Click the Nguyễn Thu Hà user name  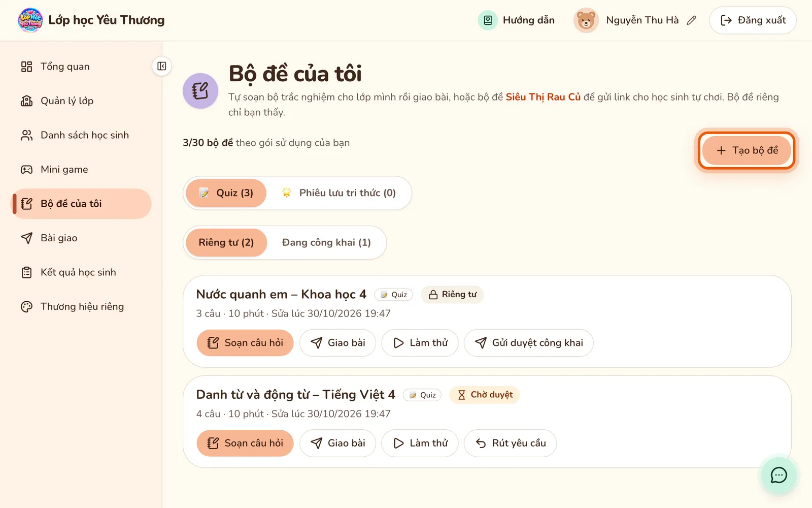(642, 20)
